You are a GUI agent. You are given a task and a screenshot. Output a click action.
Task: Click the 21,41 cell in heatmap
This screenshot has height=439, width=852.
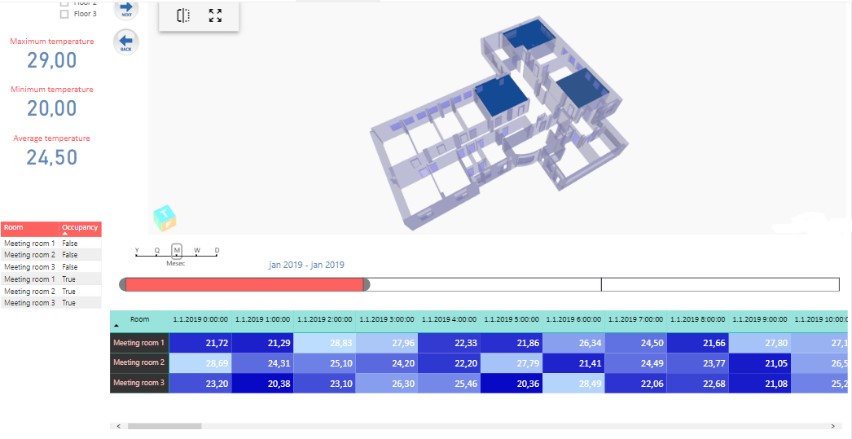(x=574, y=363)
